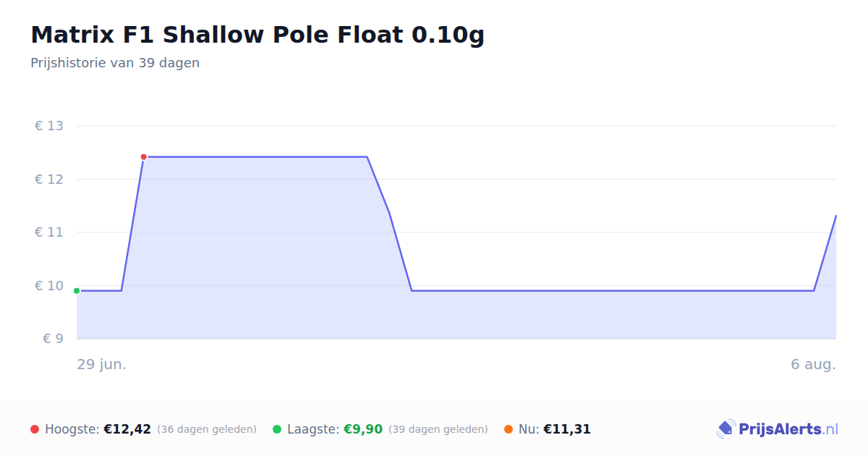Click the price line endpoint at 6 aug.
This screenshot has width=868, height=456.
click(836, 216)
